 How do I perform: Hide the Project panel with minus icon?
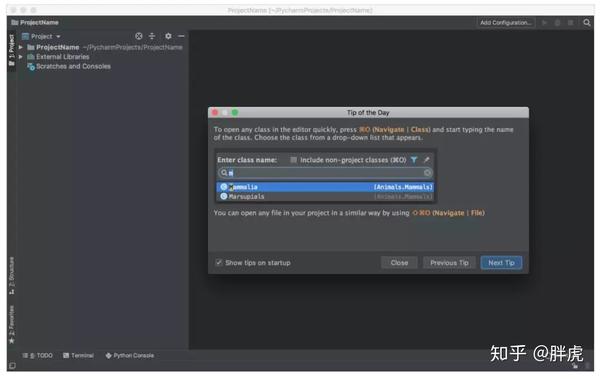coord(181,36)
